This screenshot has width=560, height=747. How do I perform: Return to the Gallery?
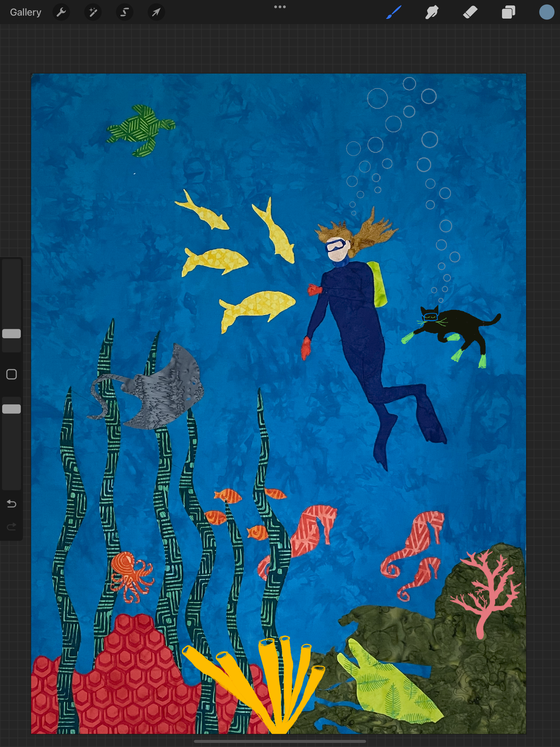pyautogui.click(x=26, y=13)
